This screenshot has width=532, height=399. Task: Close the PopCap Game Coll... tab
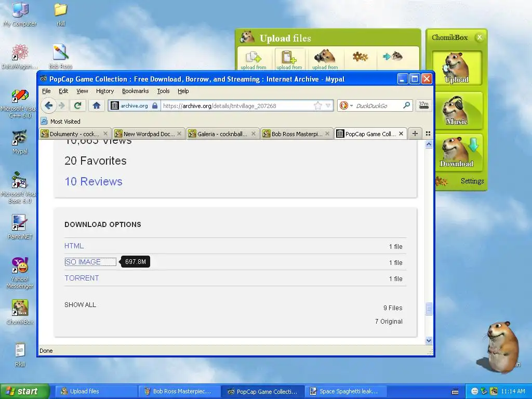point(401,134)
